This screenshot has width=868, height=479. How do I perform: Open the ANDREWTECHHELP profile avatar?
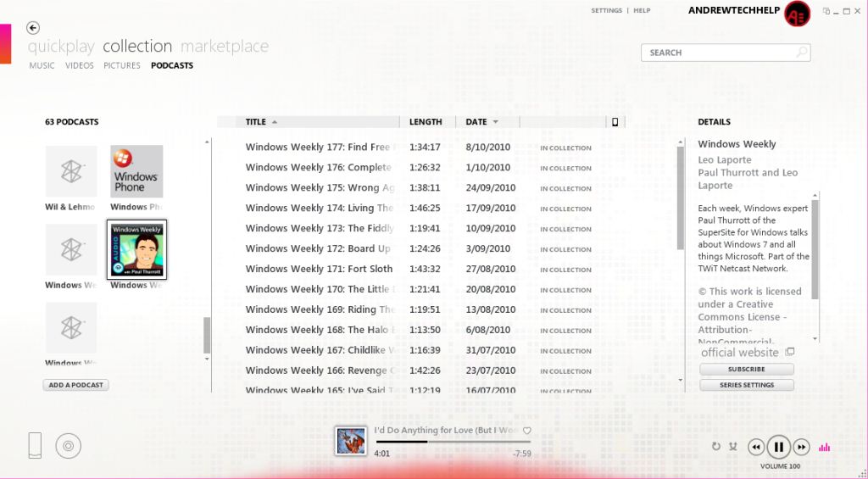pyautogui.click(x=797, y=14)
